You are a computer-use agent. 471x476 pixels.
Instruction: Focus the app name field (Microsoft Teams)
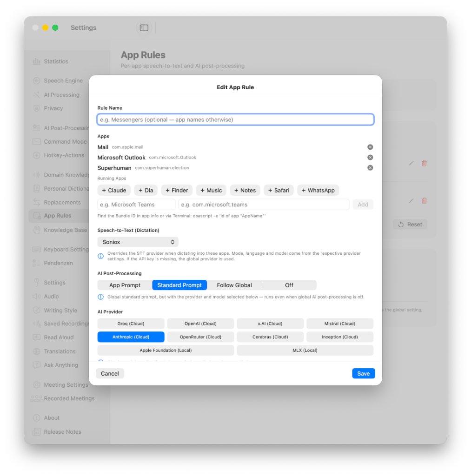click(136, 205)
